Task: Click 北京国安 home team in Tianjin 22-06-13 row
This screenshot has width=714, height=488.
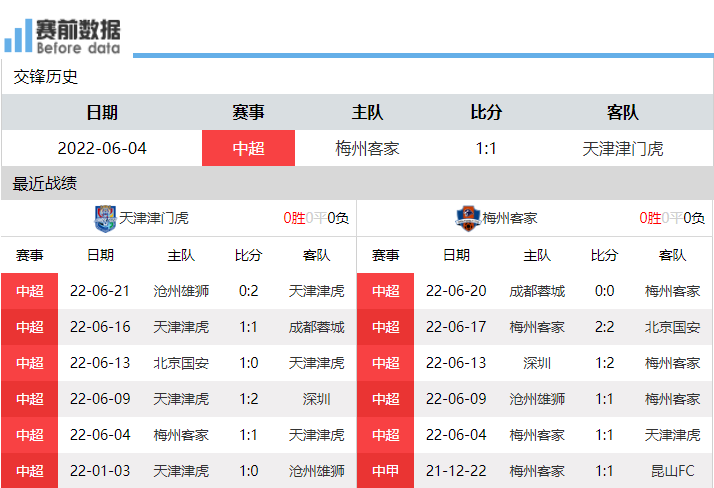Action: pos(181,363)
